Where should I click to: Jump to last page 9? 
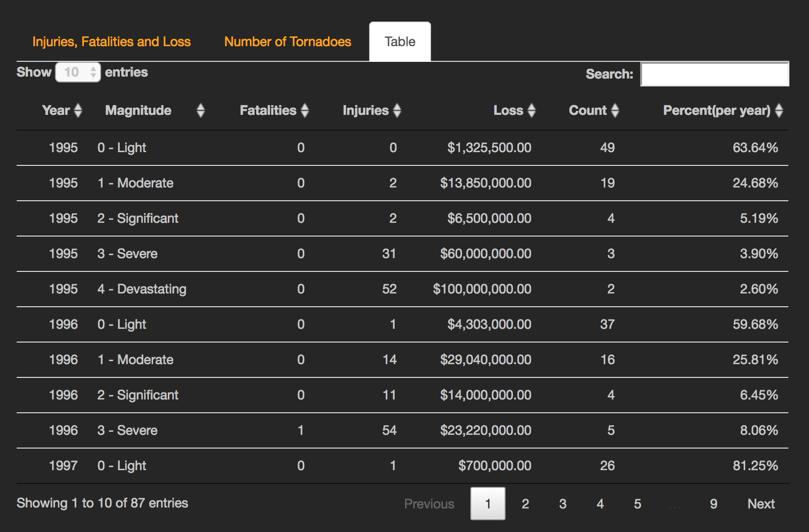[713, 504]
